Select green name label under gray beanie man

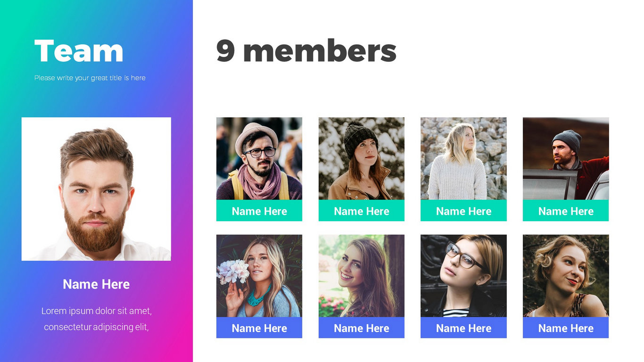tap(566, 211)
